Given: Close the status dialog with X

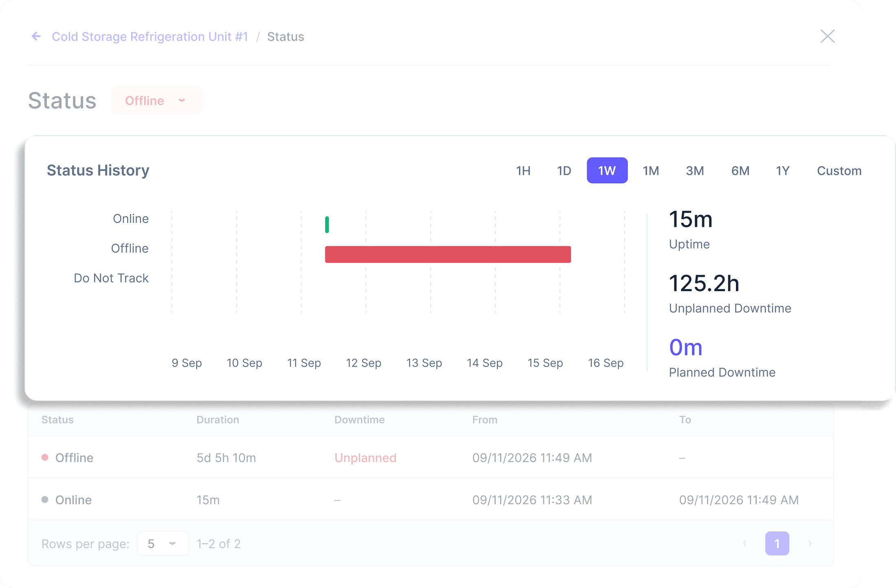Looking at the screenshot, I should tap(827, 36).
